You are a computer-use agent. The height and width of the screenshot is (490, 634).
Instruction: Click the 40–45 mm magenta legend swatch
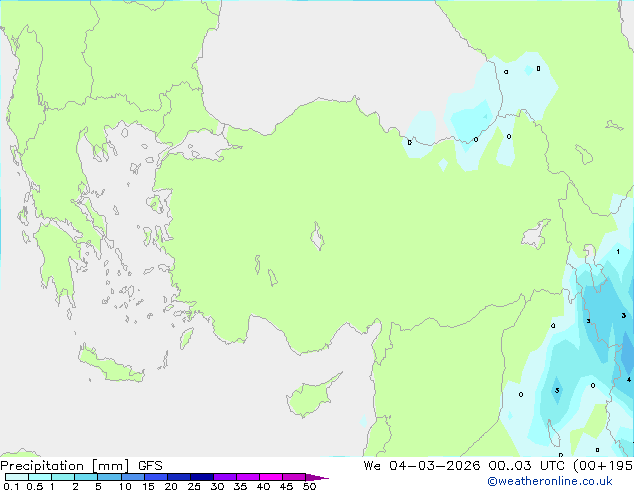[x=271, y=477]
